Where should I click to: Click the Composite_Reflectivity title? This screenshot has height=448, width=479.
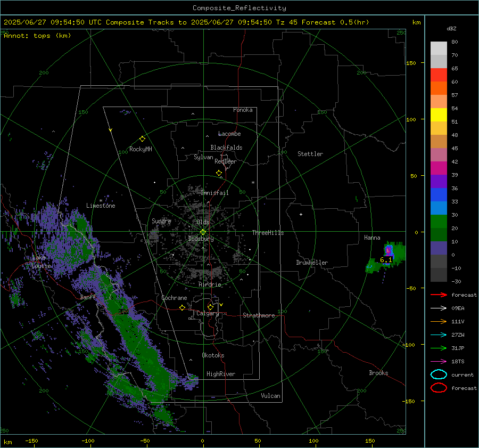[x=239, y=8]
